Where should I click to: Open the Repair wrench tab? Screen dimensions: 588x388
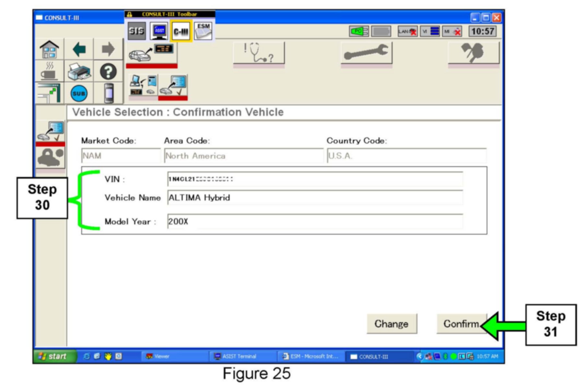pyautogui.click(x=366, y=53)
